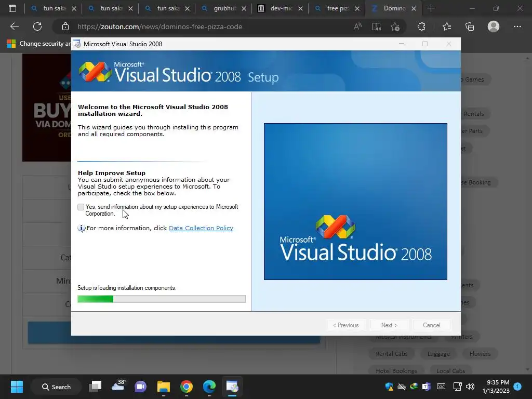Switch to the grubhub tab
The width and height of the screenshot is (532, 399).
tap(224, 8)
